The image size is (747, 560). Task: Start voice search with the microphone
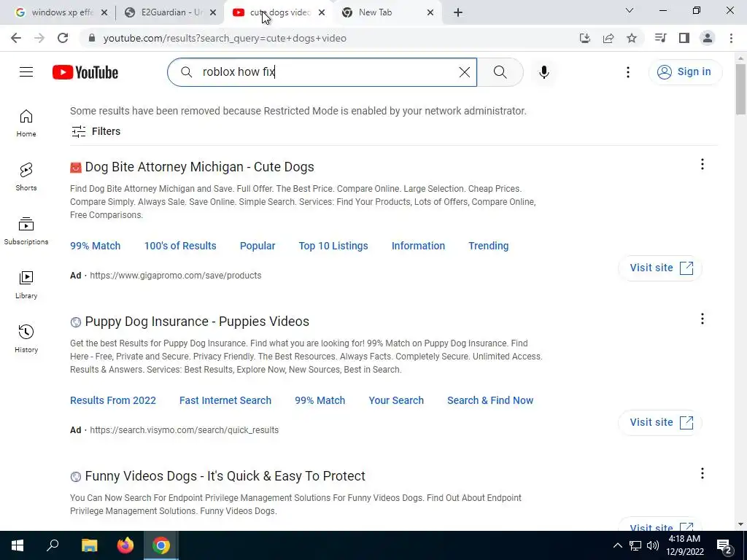pos(544,72)
